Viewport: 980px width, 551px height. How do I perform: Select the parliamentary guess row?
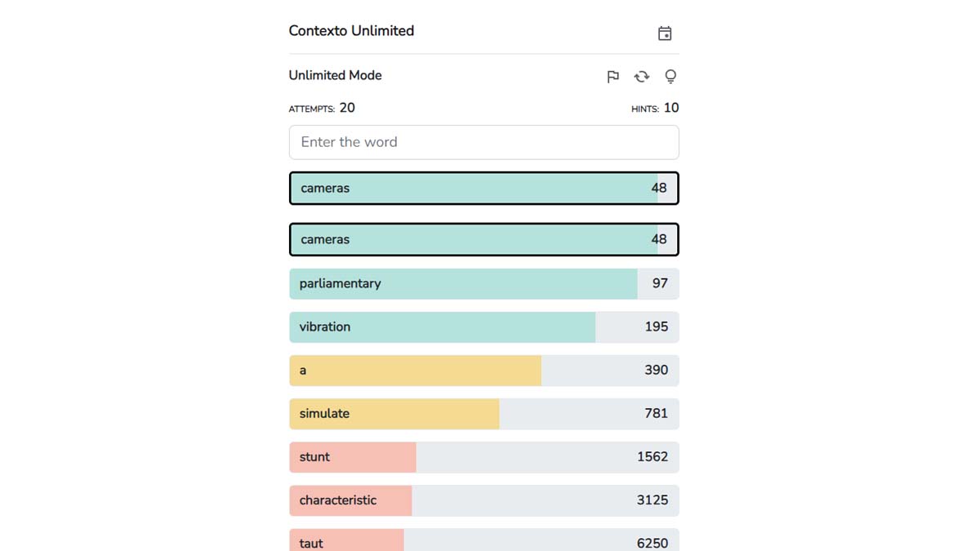point(483,283)
